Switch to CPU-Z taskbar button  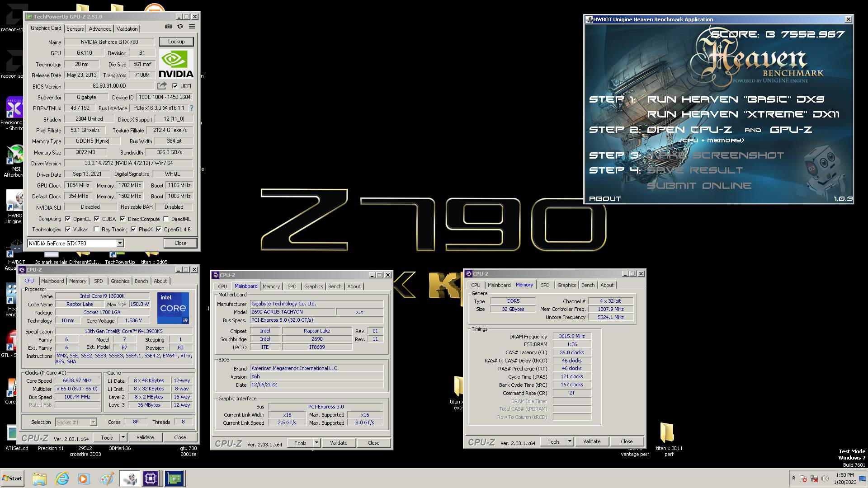(x=151, y=479)
